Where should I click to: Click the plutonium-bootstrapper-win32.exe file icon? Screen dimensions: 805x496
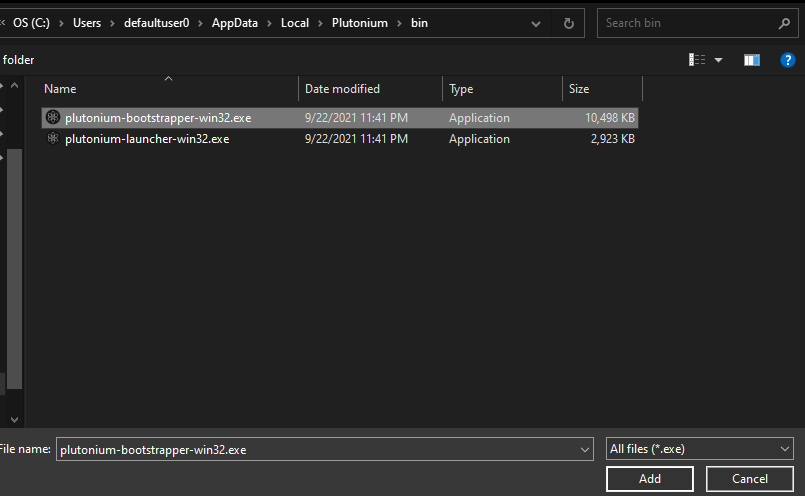point(53,118)
